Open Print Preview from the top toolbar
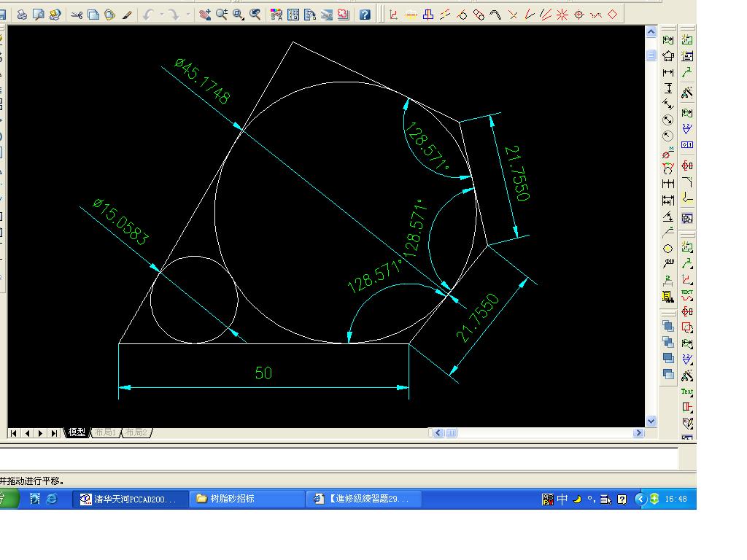Screen dimensions: 747x560 click(x=38, y=15)
